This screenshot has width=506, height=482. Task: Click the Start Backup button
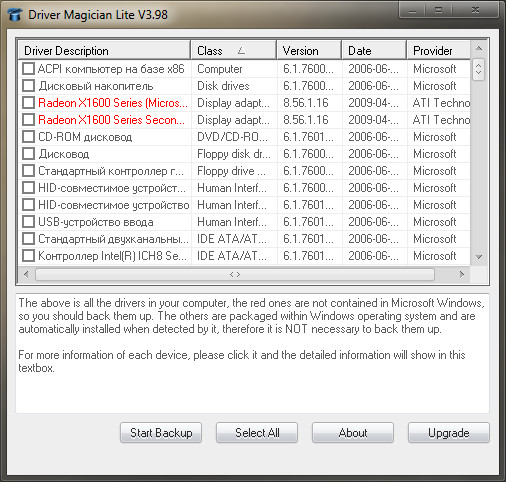point(161,433)
